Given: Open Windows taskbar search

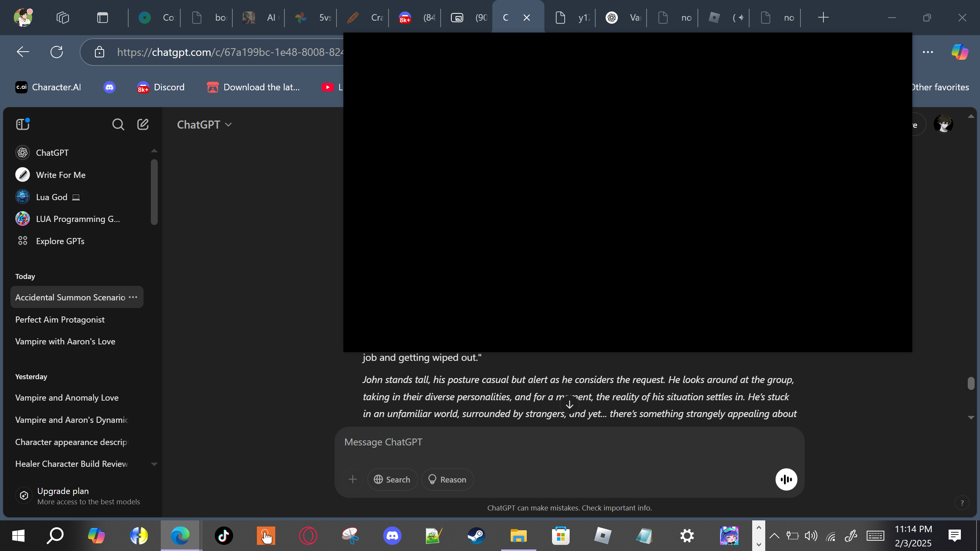Looking at the screenshot, I should coord(55,536).
